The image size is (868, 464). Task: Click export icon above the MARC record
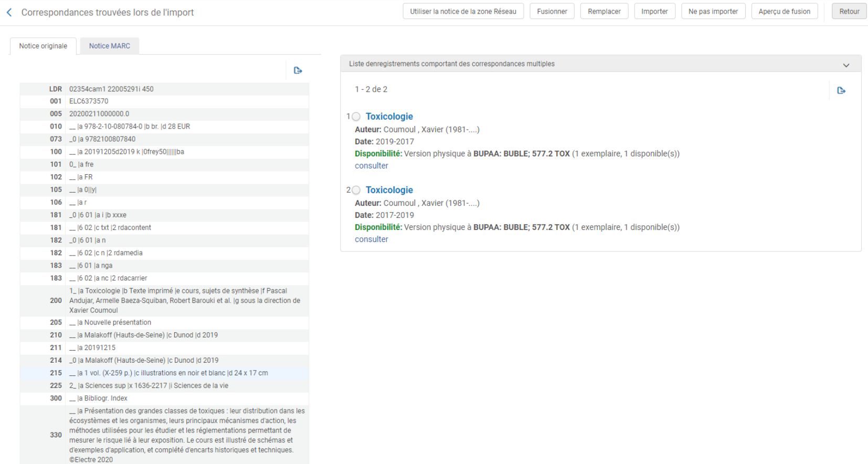[x=298, y=70]
